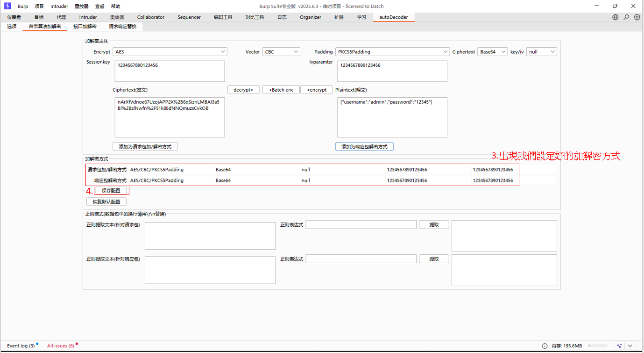
Task: Focus the response 正则表达式 input field
Action: click(x=361, y=259)
